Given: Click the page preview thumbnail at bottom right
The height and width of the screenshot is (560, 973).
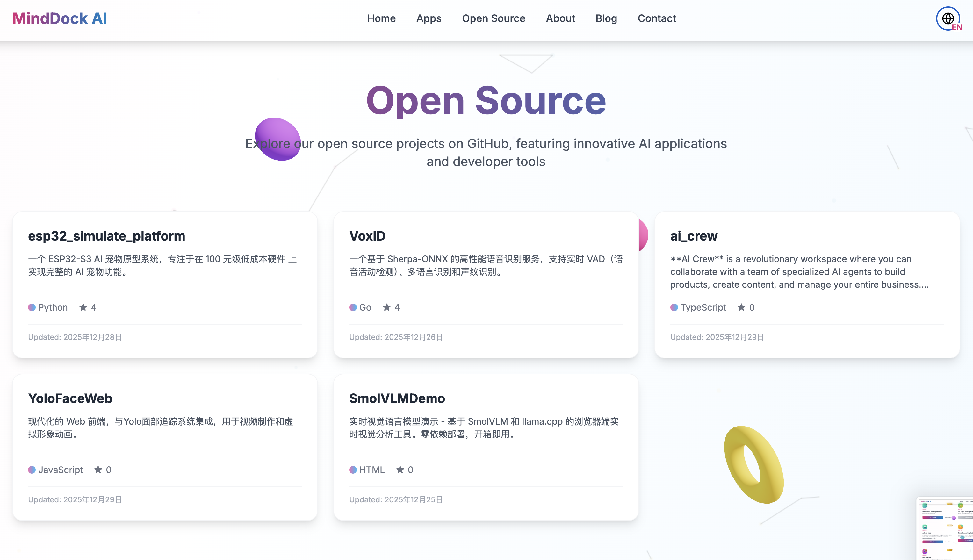Looking at the screenshot, I should pos(945,529).
